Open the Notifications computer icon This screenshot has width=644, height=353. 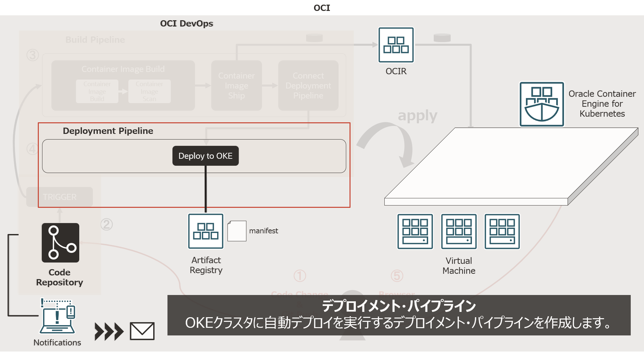58,317
